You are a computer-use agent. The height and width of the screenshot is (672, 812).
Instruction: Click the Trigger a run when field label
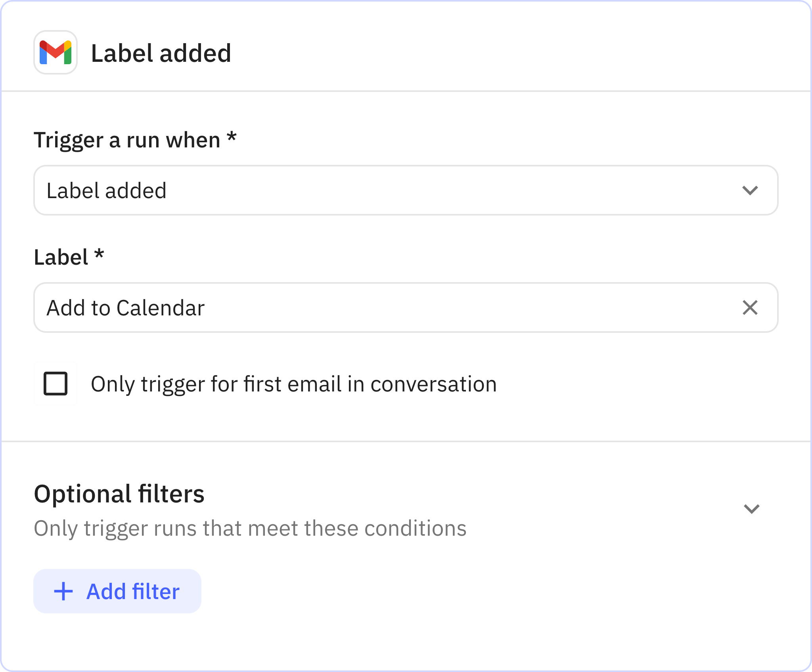(127, 140)
